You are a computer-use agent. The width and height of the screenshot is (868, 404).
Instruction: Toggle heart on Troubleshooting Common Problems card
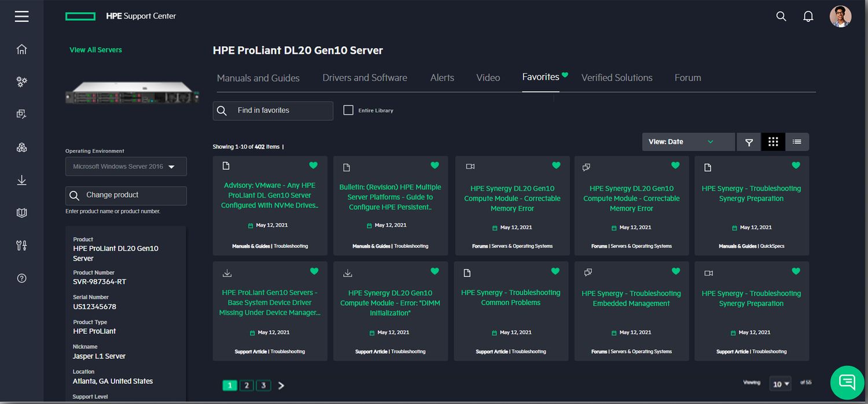[555, 271]
